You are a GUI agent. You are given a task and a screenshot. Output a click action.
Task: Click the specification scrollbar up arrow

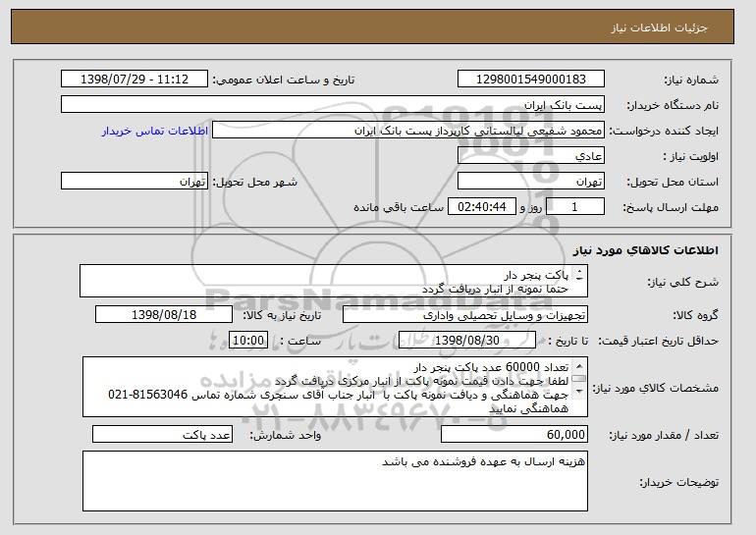tap(579, 366)
